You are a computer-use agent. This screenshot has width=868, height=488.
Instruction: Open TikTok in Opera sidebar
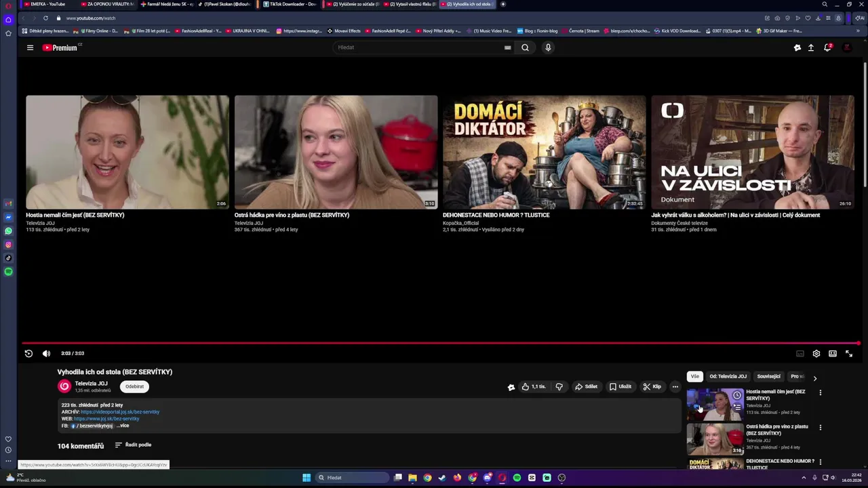[x=8, y=258]
